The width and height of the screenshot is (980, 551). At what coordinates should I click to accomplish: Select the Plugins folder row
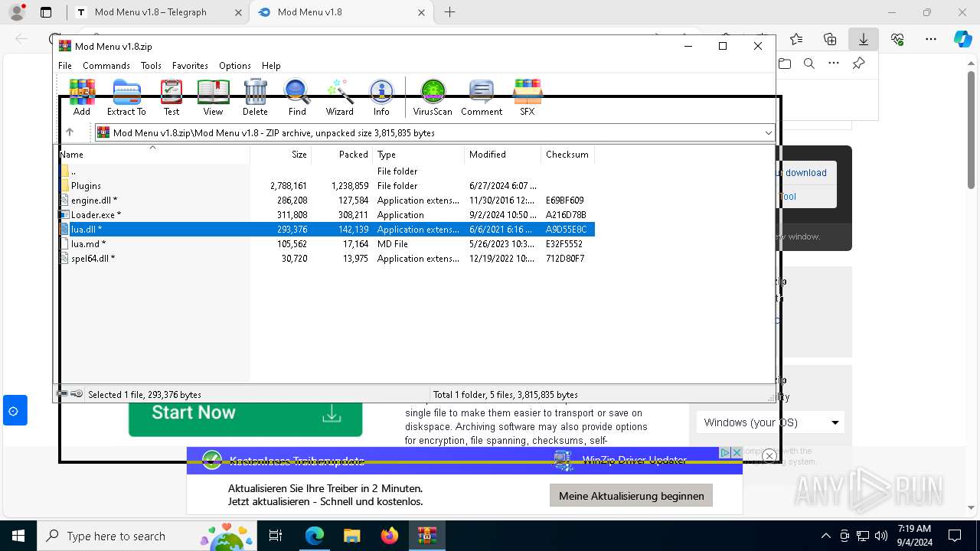326,186
